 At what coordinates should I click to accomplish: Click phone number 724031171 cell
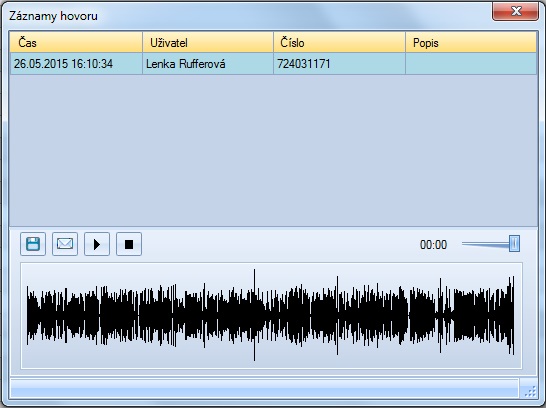pyautogui.click(x=340, y=64)
